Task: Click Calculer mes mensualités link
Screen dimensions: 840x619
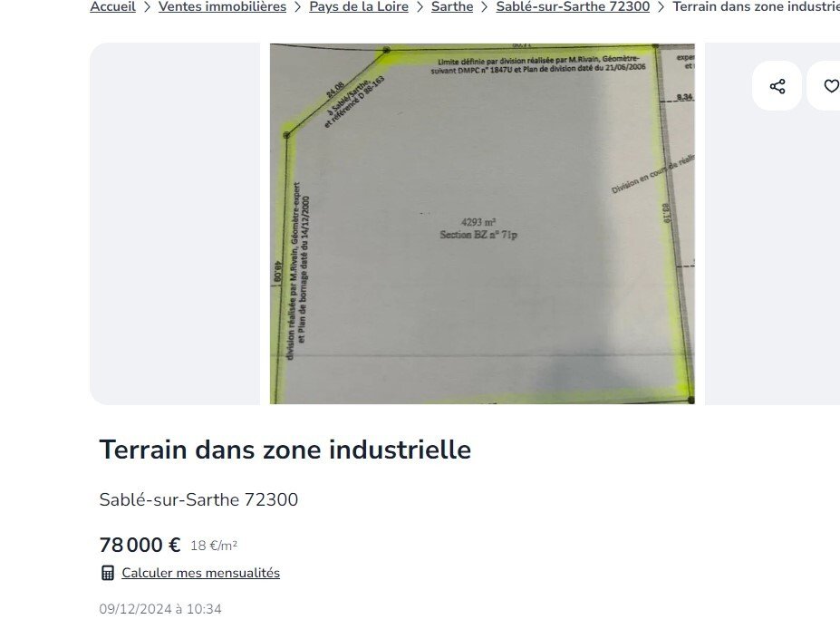Action: [201, 573]
